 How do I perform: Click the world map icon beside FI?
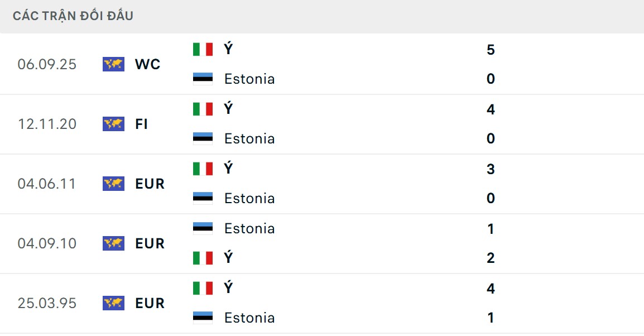point(113,124)
